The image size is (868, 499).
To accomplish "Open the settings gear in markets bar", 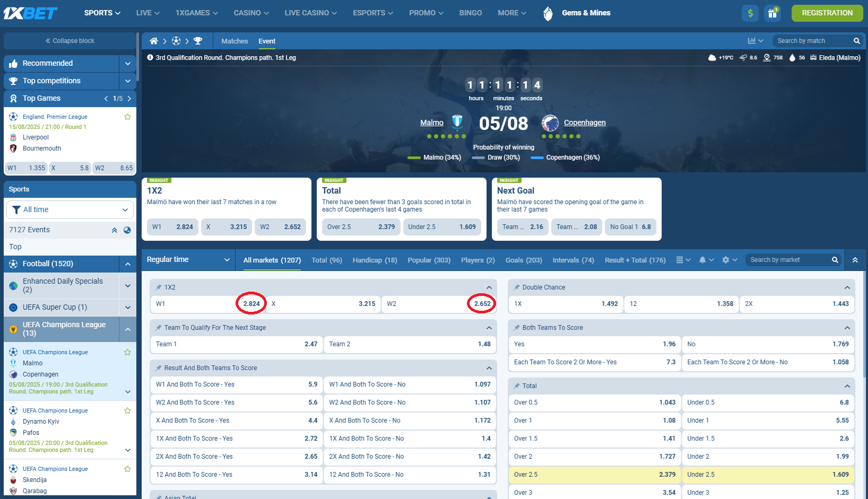I will point(730,260).
